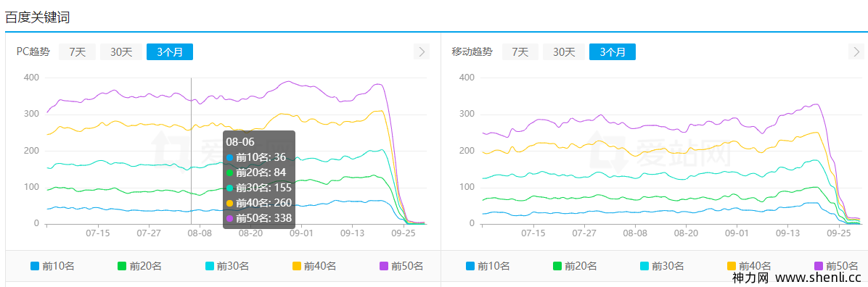Screen dimensions: 868x287
Task: Toggle 前30名 series in PC趋势 legend
Action: (x=227, y=266)
